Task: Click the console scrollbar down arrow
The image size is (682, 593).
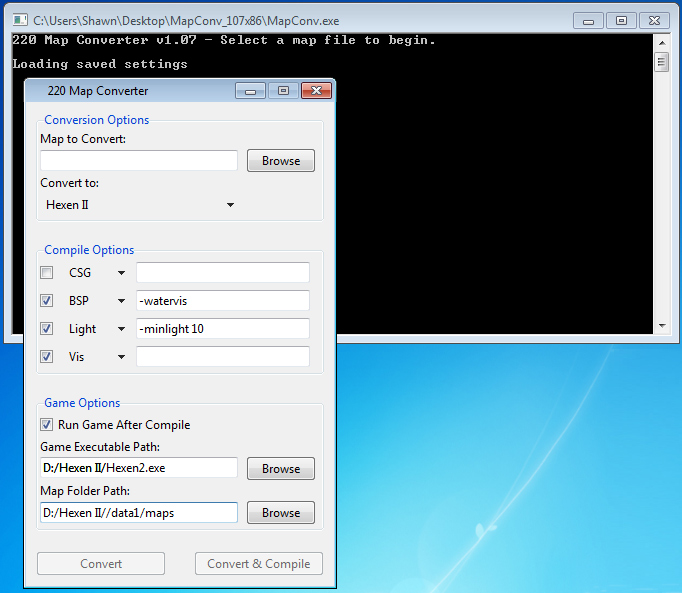Action: (662, 325)
